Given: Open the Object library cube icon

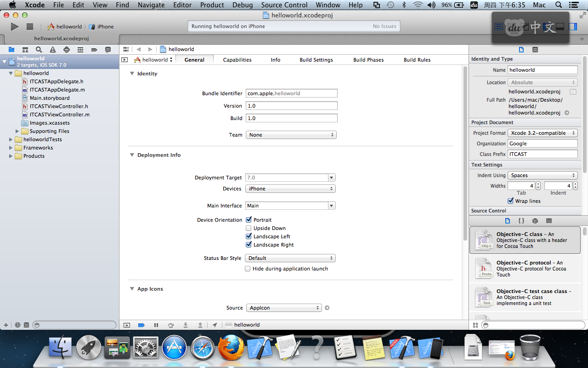Looking at the screenshot, I should pyautogui.click(x=535, y=221).
